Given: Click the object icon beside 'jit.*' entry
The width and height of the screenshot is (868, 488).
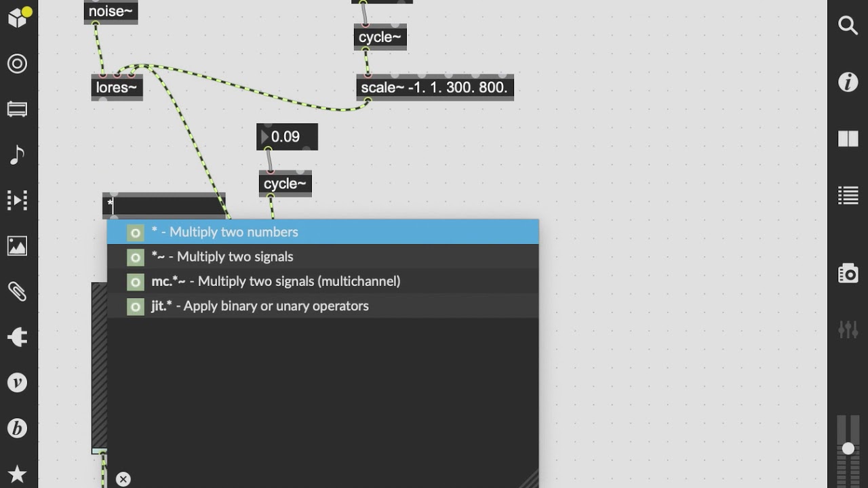Looking at the screenshot, I should pos(136,306).
